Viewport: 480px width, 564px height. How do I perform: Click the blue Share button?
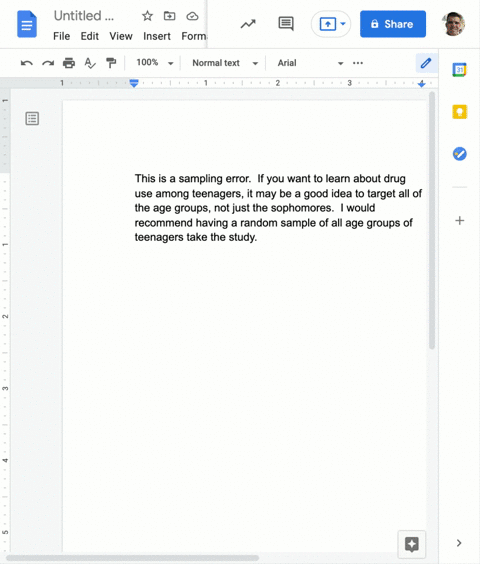tap(393, 24)
